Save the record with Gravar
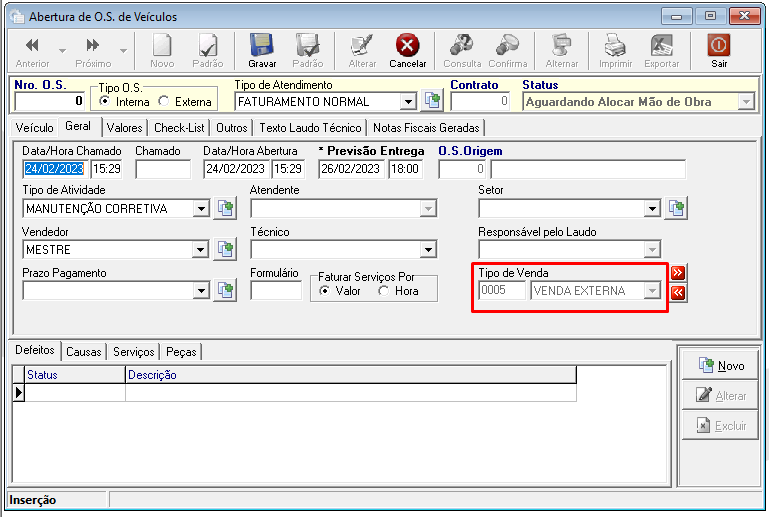Image resolution: width=769 pixels, height=517 pixels. tap(262, 51)
